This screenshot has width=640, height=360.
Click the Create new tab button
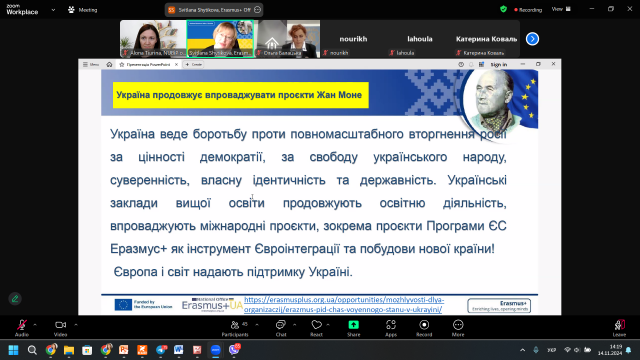tap(193, 64)
